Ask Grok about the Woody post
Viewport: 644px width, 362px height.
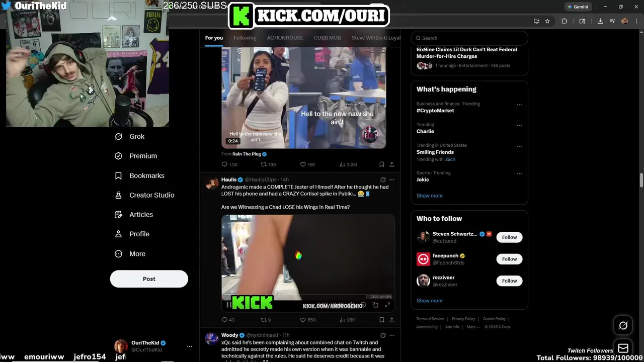(x=383, y=335)
